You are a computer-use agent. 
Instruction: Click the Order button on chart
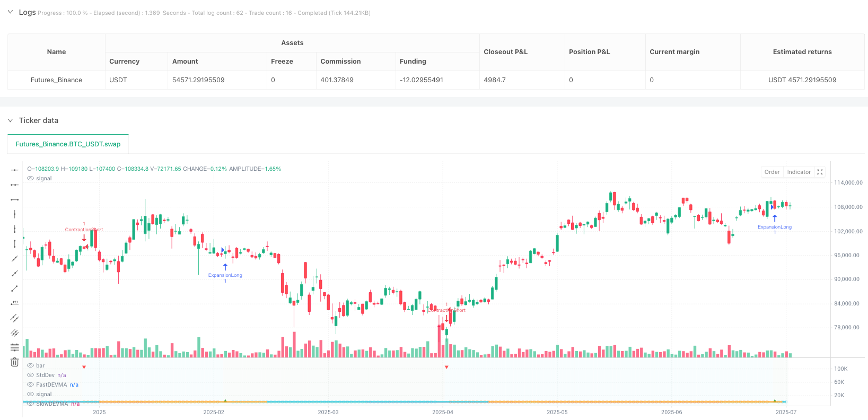(772, 172)
